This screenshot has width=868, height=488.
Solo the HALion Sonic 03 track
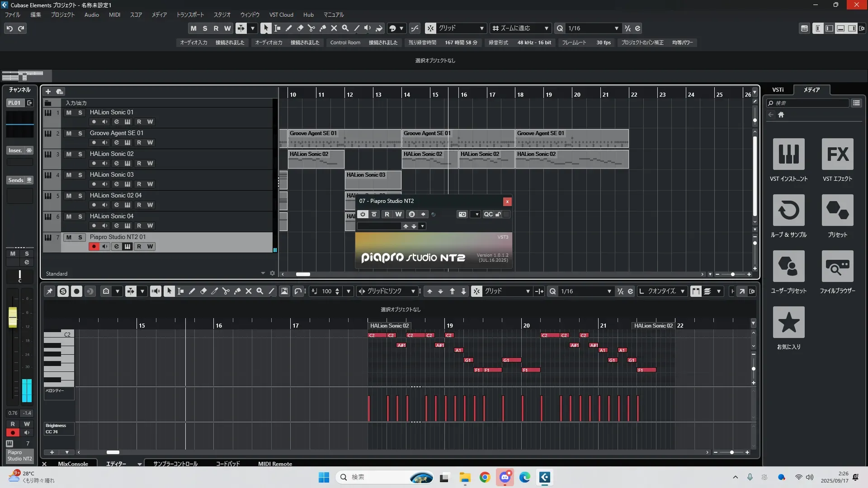tap(80, 175)
